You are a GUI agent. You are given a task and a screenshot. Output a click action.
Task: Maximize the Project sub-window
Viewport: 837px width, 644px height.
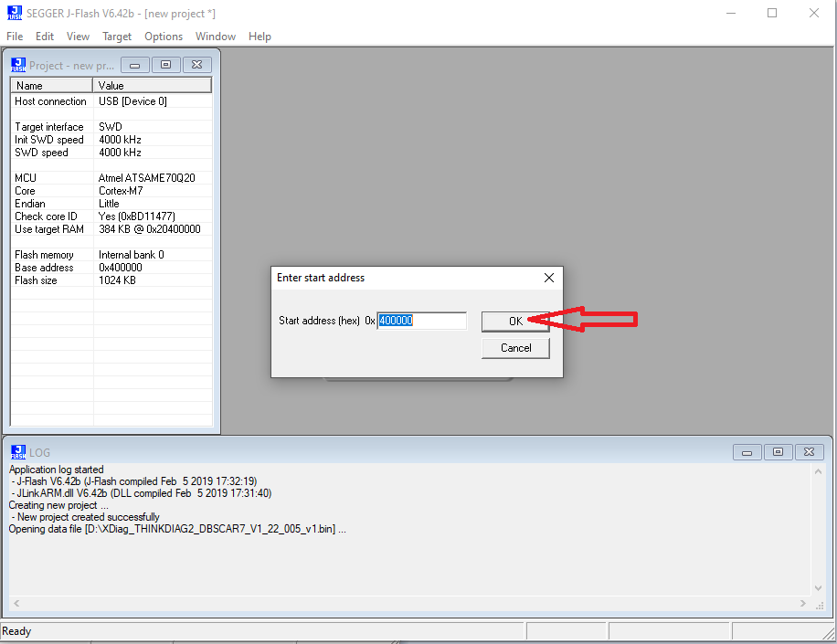(166, 65)
